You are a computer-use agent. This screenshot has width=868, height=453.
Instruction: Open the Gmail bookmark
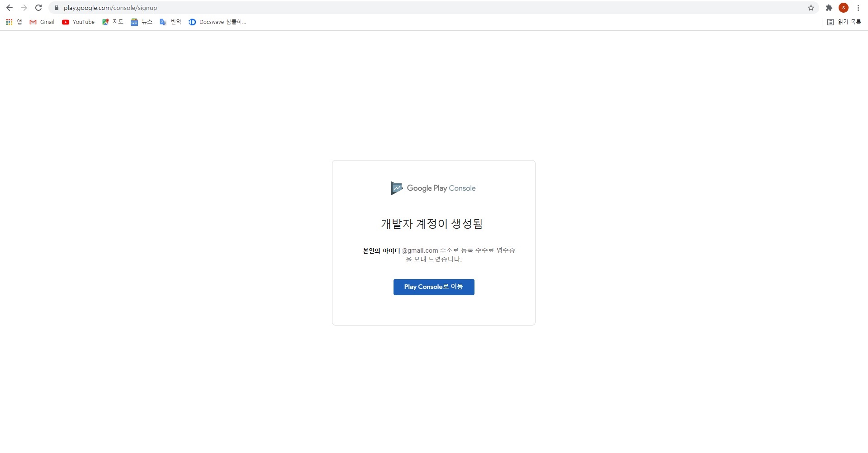click(x=42, y=22)
